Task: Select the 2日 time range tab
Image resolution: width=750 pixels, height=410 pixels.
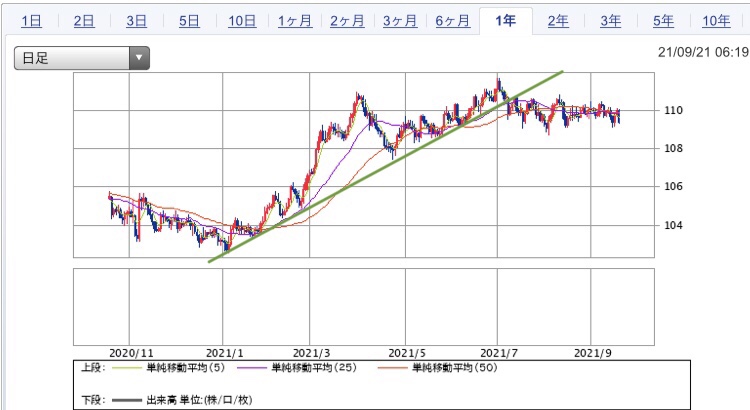Action: click(84, 21)
